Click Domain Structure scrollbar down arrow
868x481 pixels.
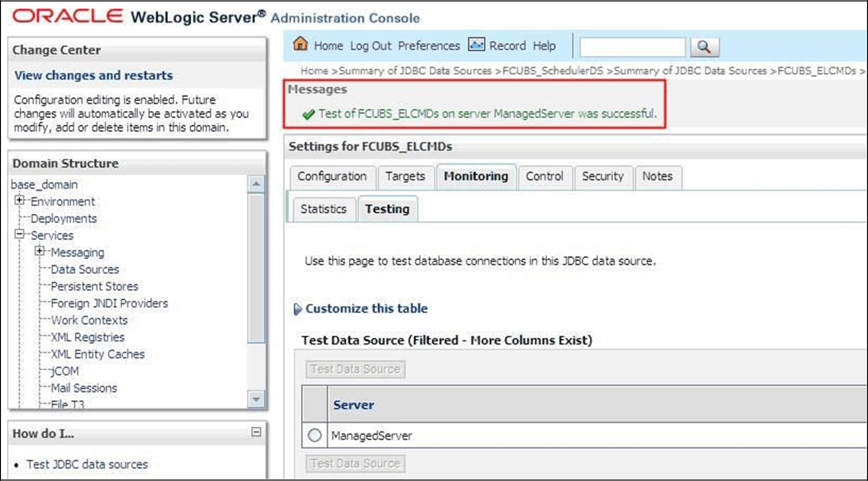[256, 399]
